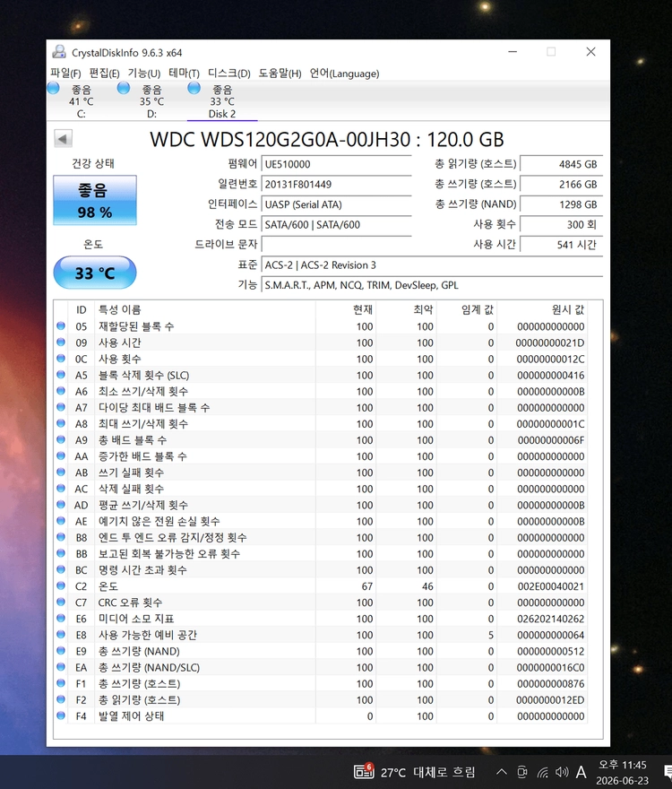Viewport: 672px width, 789px height.
Task: Open the 파일(F) menu
Action: [x=65, y=74]
